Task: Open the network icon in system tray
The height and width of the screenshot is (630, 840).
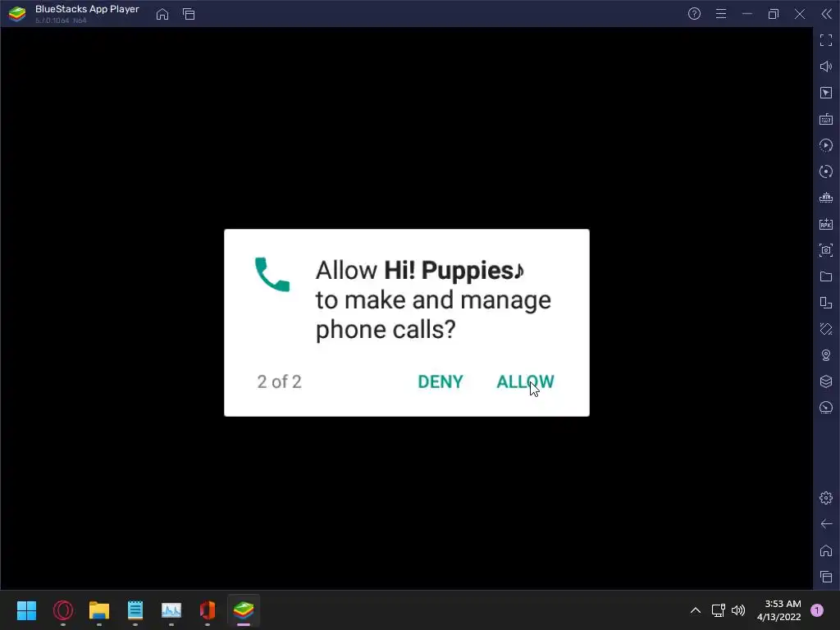Action: pyautogui.click(x=718, y=610)
